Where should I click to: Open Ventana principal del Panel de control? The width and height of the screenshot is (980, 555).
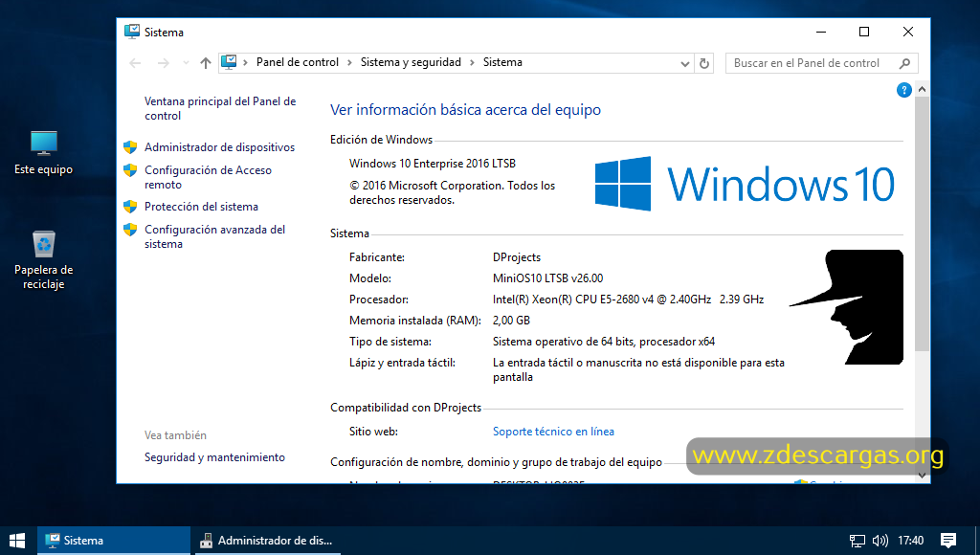pos(220,108)
